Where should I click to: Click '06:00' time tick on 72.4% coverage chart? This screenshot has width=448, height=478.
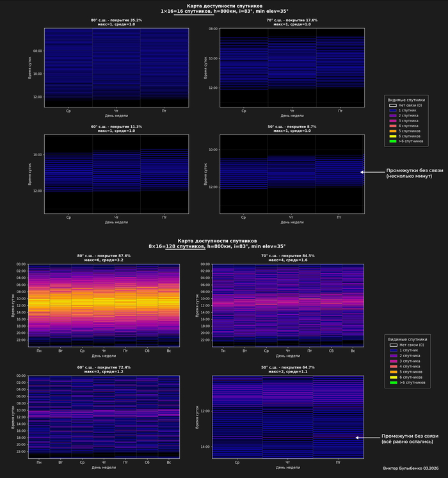click(x=21, y=397)
